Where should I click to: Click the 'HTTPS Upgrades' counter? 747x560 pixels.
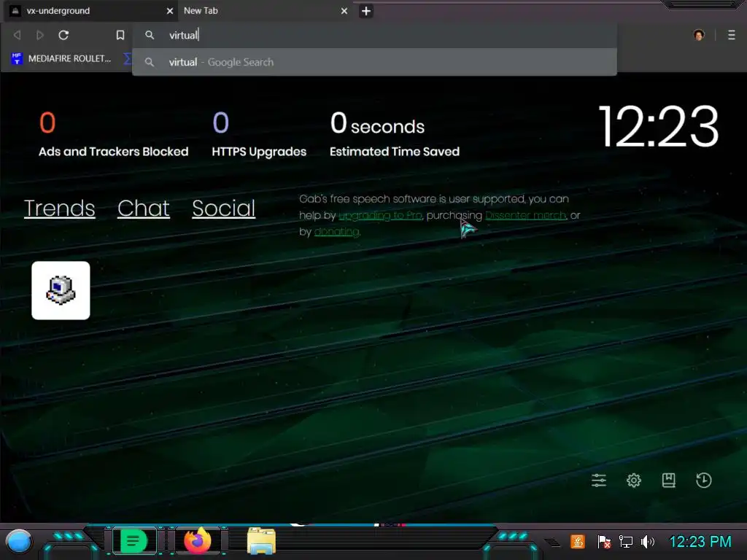259,135
